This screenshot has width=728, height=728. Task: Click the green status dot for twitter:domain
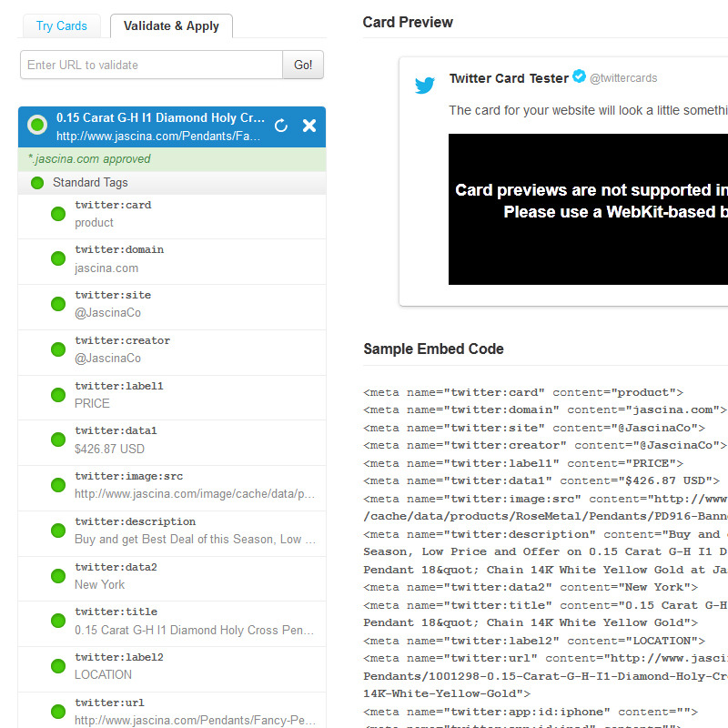pos(58,258)
